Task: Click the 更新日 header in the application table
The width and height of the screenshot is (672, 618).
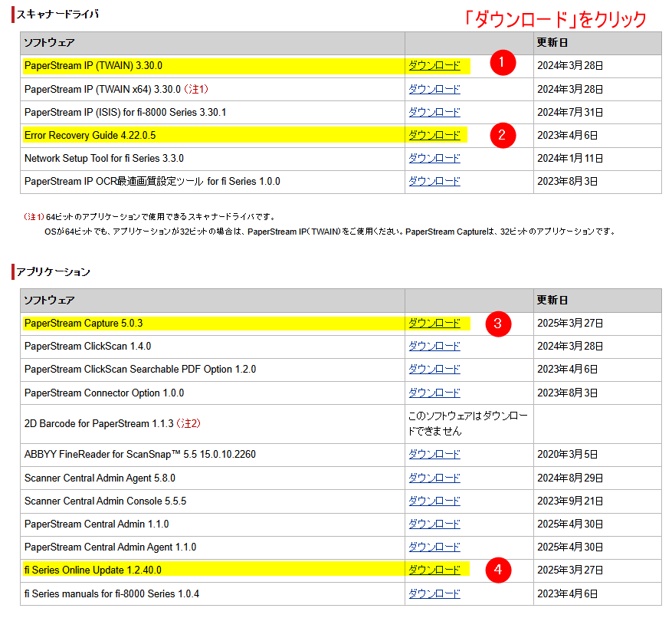Action: (x=552, y=301)
